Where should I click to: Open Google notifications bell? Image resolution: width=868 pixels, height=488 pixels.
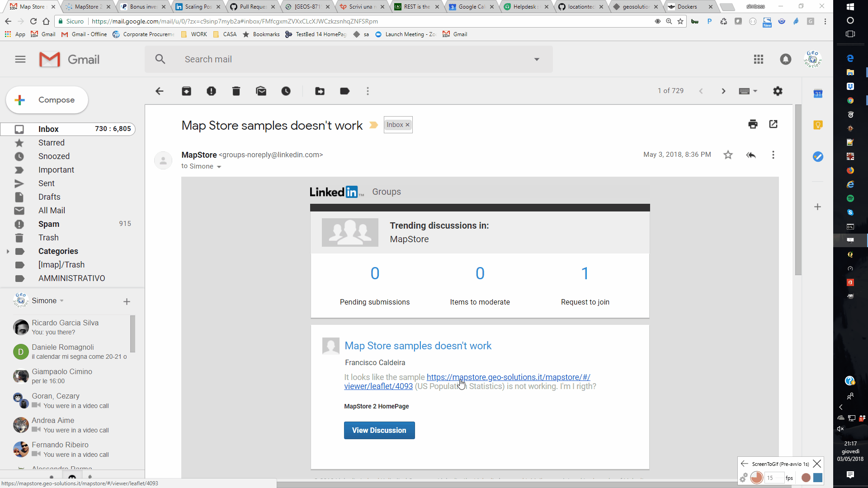click(786, 59)
